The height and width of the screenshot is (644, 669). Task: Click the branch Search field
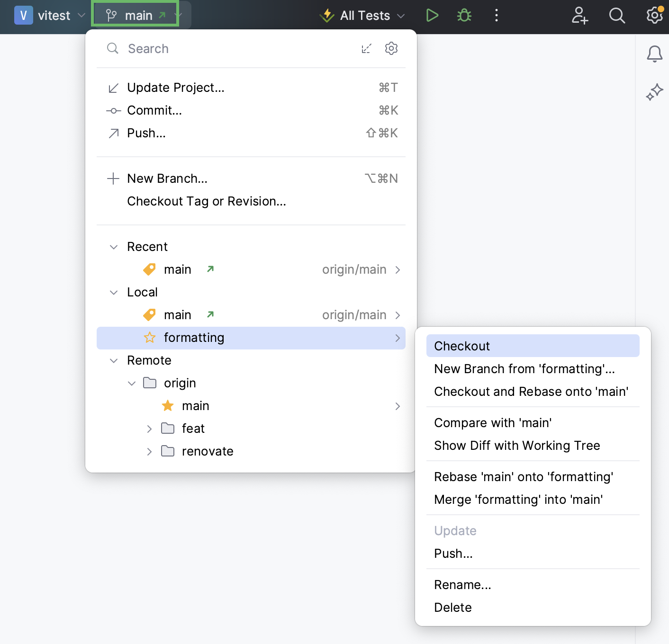[x=190, y=48]
